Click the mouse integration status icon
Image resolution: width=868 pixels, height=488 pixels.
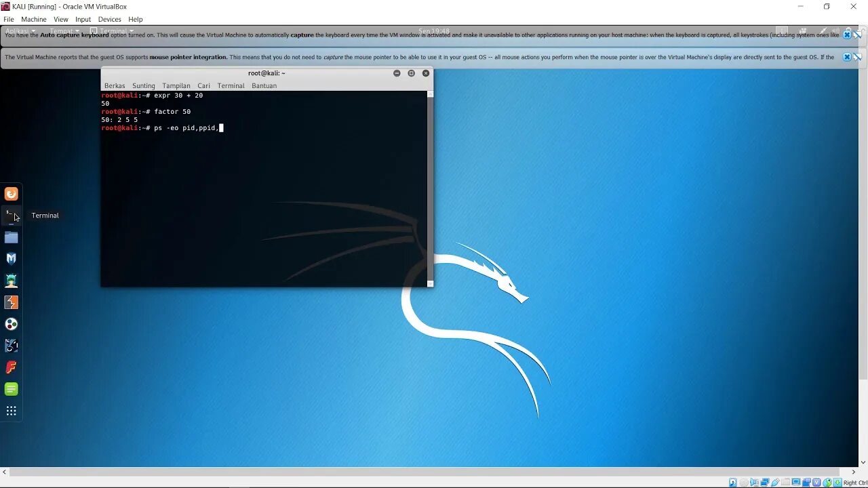(x=827, y=483)
